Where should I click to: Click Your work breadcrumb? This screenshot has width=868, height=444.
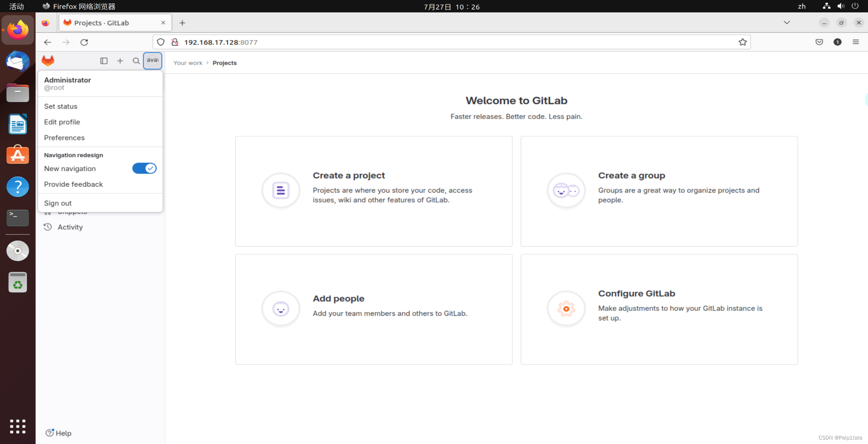point(188,63)
